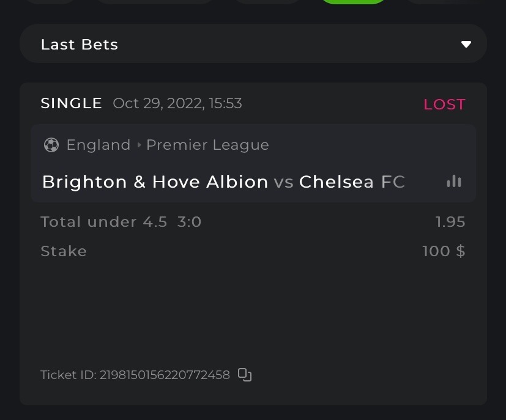Click the 100 $ stake amount
The height and width of the screenshot is (420, 506).
click(x=444, y=251)
